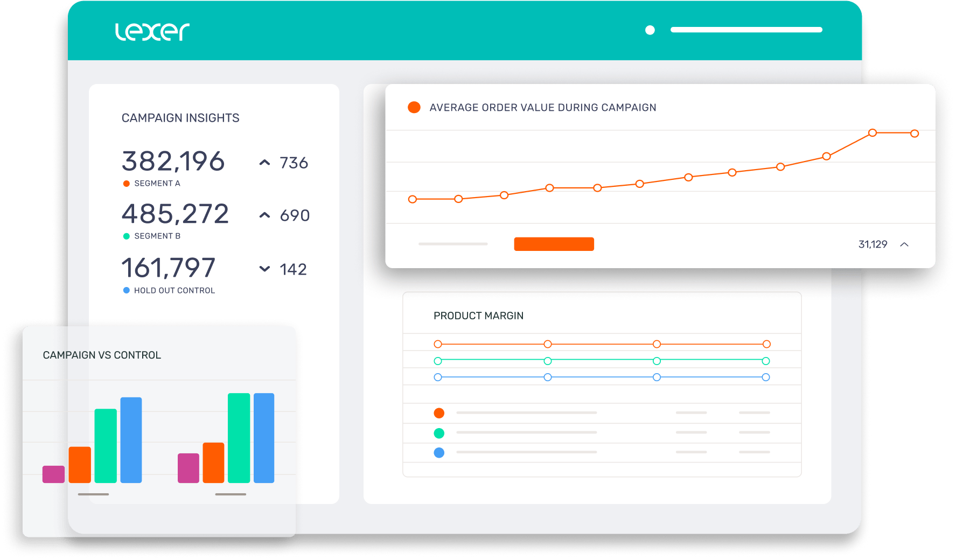Toggle the upward arrow next to 690
Screen dimensions: 956x560
[x=264, y=214]
